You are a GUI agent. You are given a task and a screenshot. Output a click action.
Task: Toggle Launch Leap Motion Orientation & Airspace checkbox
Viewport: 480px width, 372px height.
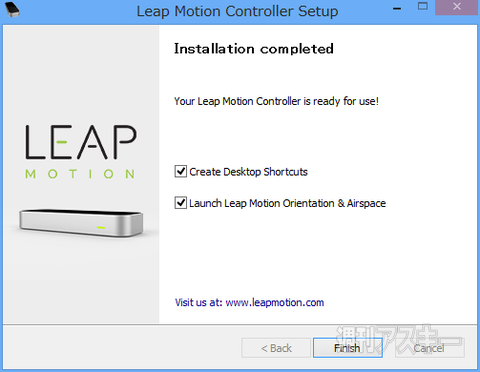click(x=181, y=203)
